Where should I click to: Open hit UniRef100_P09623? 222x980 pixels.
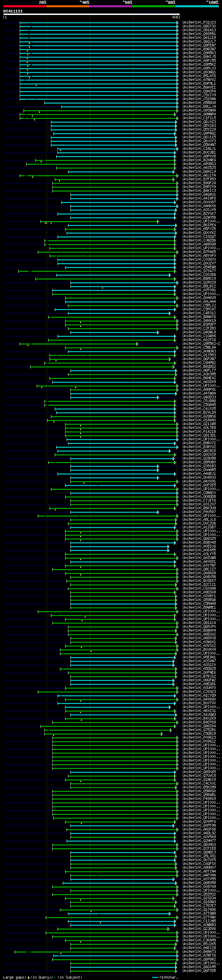pyautogui.click(x=199, y=737)
